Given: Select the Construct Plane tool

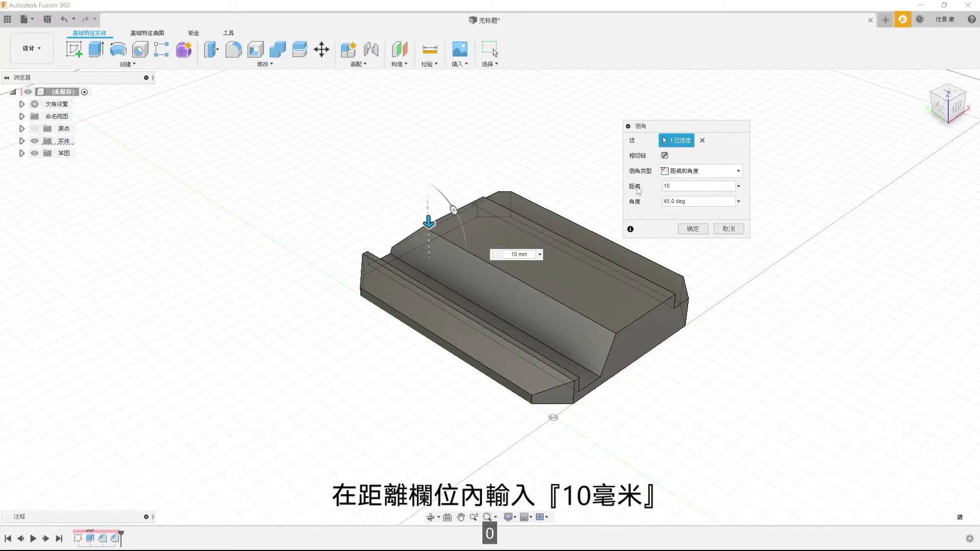Looking at the screenshot, I should click(x=400, y=49).
